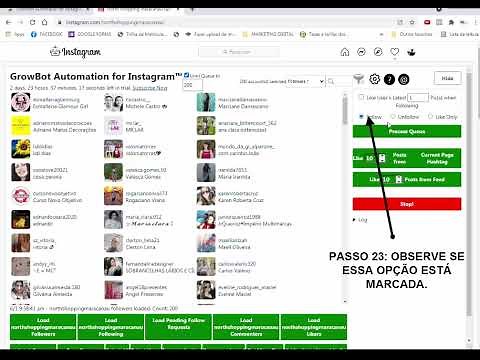Select Like Only radio option
This screenshot has width=480, height=360.
point(430,116)
